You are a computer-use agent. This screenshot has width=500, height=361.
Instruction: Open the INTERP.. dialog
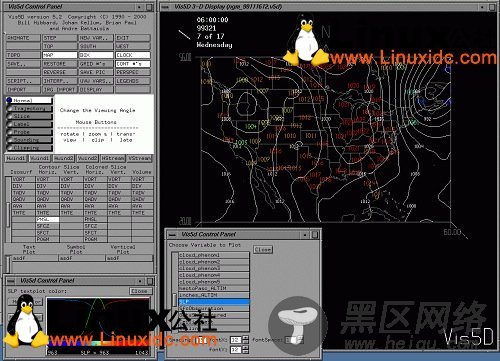click(x=60, y=81)
